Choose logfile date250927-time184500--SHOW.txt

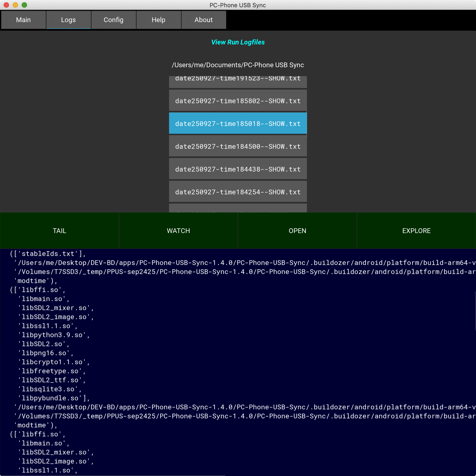pyautogui.click(x=238, y=146)
